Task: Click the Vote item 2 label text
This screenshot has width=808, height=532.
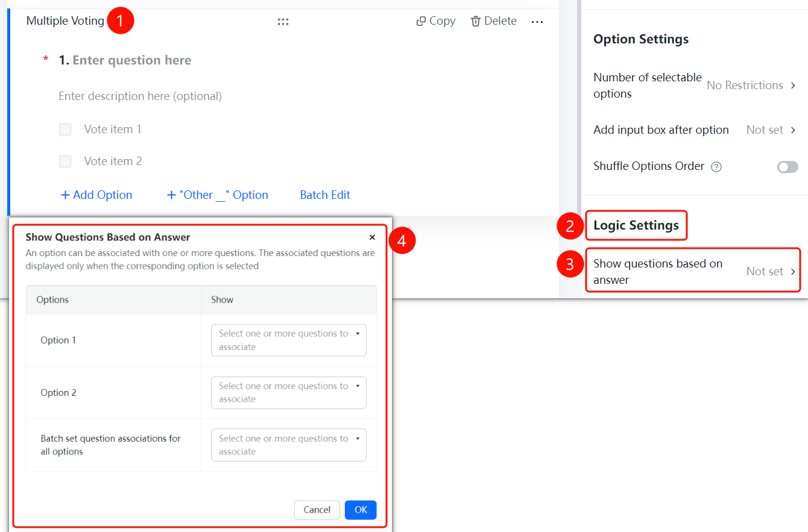Action: [x=113, y=161]
